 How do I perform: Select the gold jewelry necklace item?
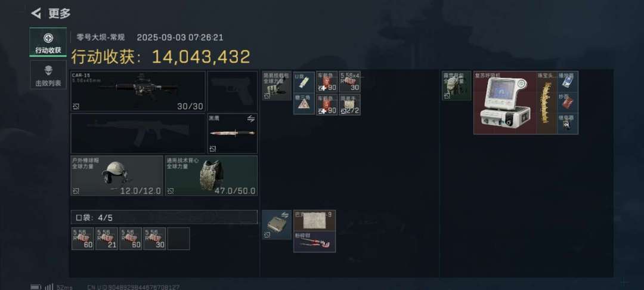tap(547, 103)
